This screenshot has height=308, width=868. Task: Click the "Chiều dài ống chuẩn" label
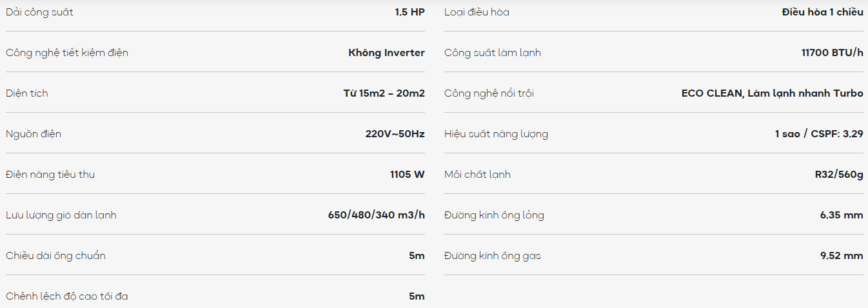(55, 256)
